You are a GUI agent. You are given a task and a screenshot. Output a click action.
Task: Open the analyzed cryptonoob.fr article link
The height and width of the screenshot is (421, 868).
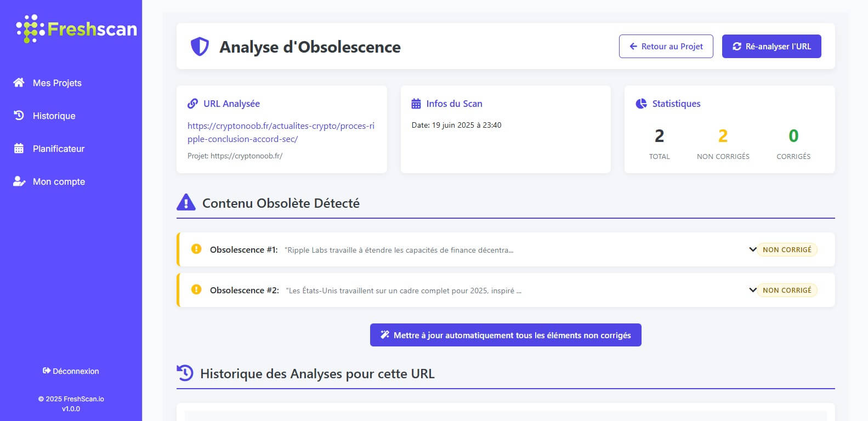(x=281, y=132)
